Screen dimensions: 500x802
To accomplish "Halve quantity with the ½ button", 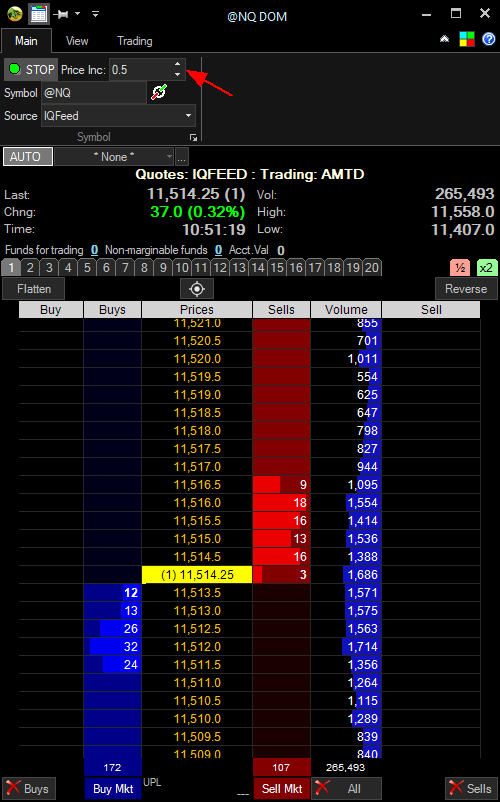I will 460,268.
